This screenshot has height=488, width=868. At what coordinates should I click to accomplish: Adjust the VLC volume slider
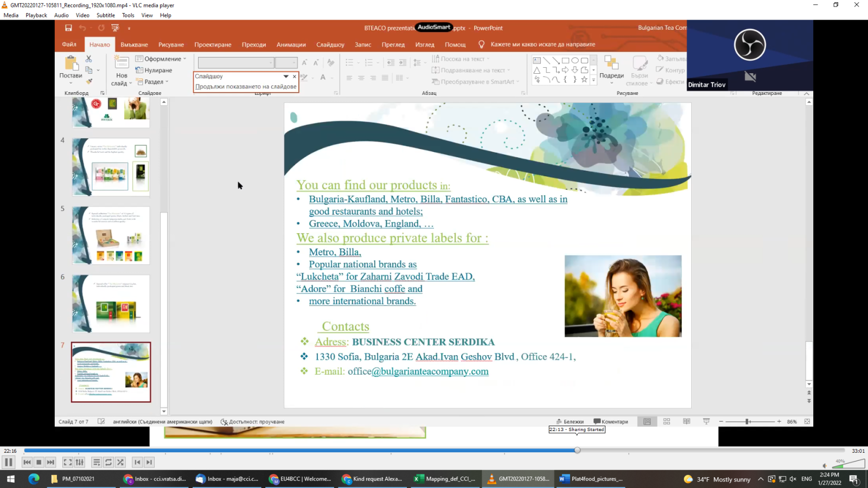pyautogui.click(x=848, y=463)
